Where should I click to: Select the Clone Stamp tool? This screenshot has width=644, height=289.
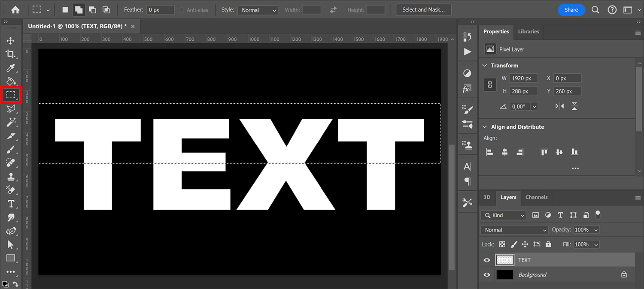pos(11,177)
